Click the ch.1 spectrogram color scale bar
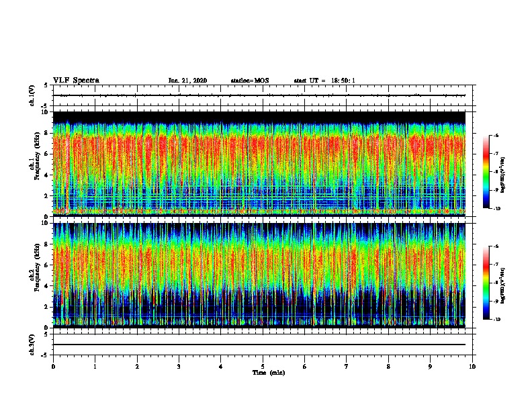The height and width of the screenshot is (411, 532). click(486, 172)
